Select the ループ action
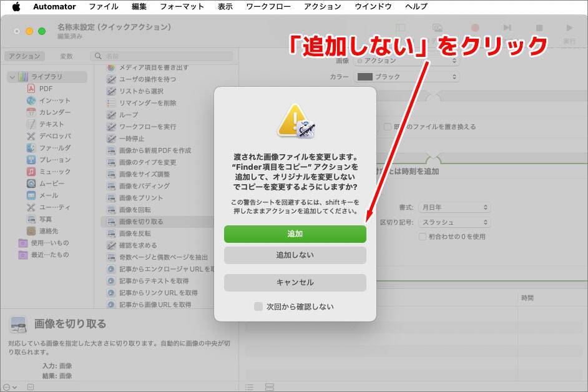The height and width of the screenshot is (392, 588). [x=129, y=115]
